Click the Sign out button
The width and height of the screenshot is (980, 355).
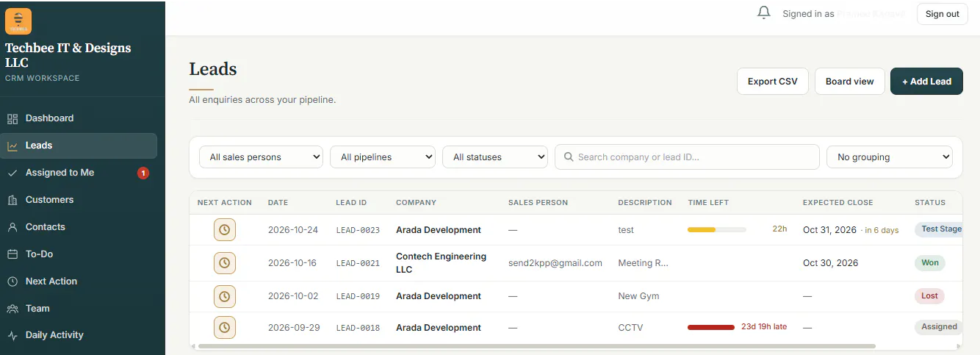coord(943,14)
